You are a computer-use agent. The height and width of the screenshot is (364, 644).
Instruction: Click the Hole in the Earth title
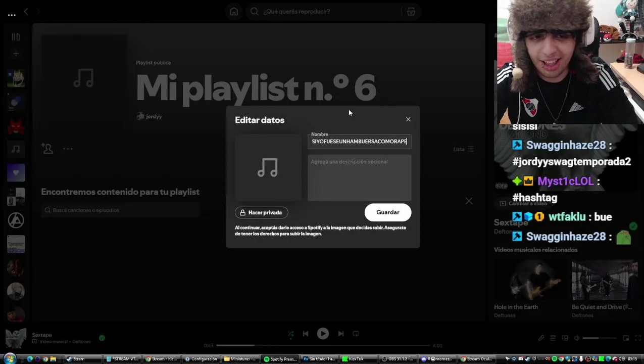tap(516, 307)
